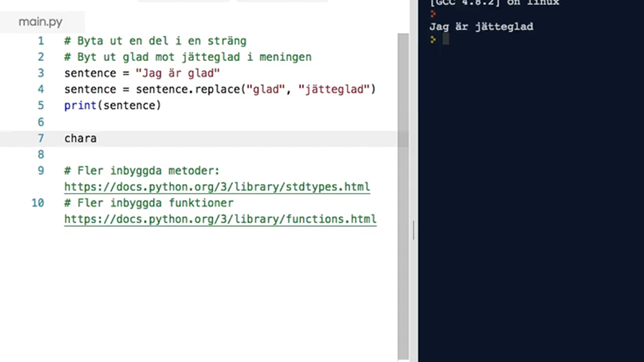This screenshot has height=362, width=644.
Task: Select line number 10 in the gutter
Action: [x=38, y=203]
